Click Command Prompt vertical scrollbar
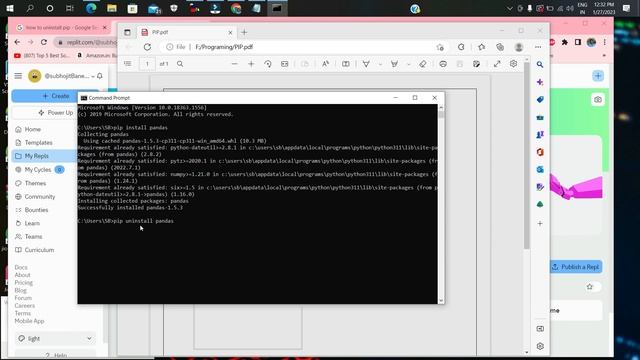Screen dimensions: 640x360 click(441, 204)
